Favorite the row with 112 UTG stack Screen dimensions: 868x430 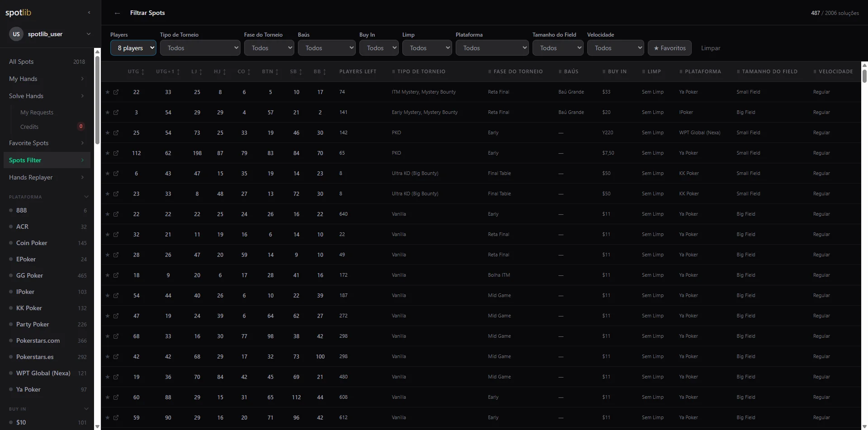(108, 153)
